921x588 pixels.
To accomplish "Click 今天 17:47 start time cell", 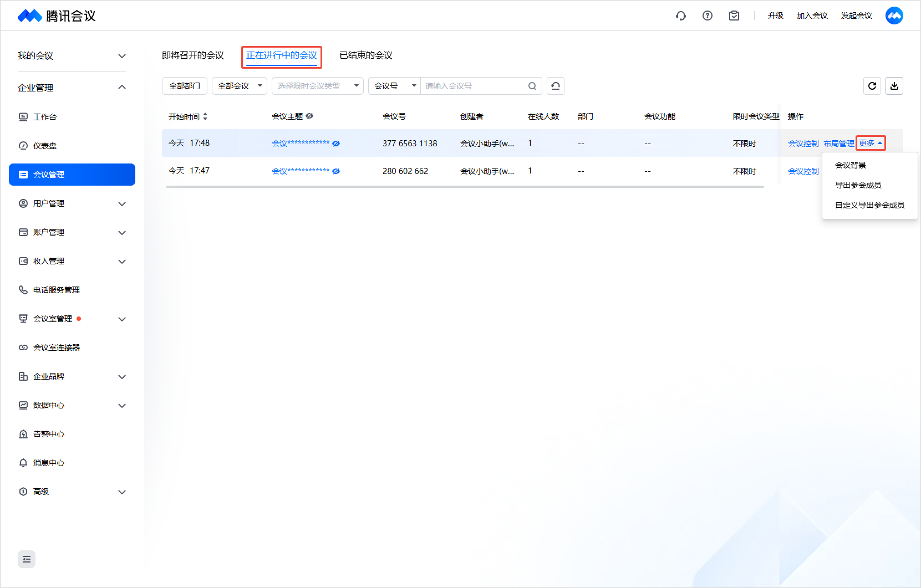I will (x=189, y=171).
